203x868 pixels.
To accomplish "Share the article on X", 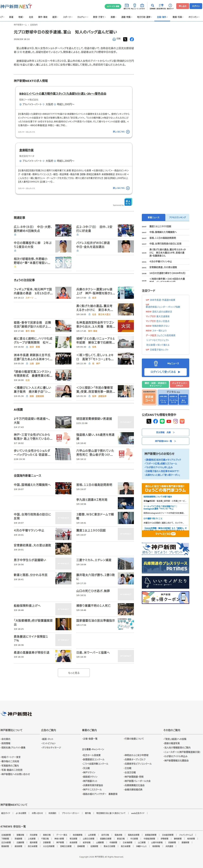I will [x=125, y=39].
